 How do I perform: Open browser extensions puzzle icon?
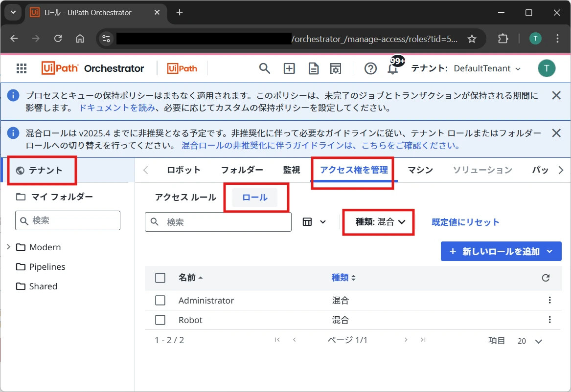(x=503, y=38)
